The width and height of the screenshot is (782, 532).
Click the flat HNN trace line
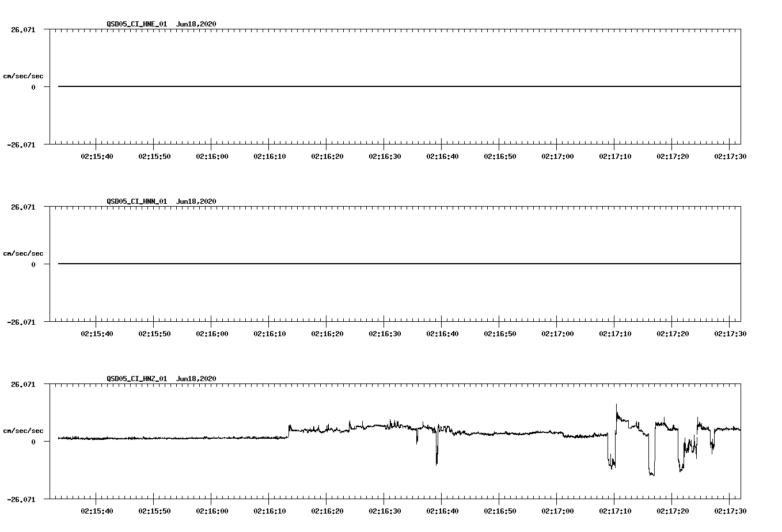tap(399, 264)
